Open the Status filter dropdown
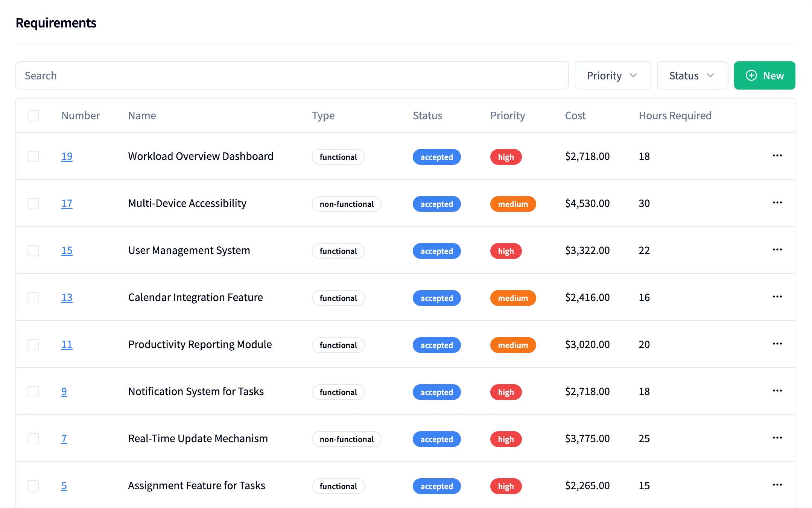 (692, 76)
